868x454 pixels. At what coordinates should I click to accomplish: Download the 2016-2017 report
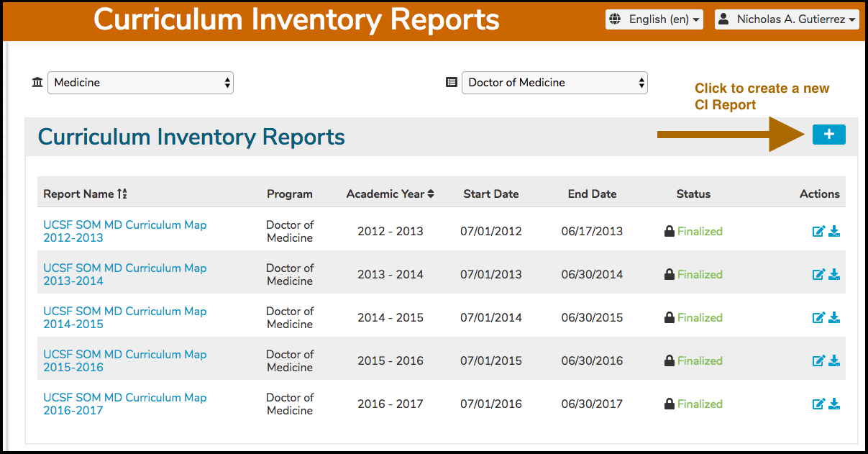click(834, 404)
